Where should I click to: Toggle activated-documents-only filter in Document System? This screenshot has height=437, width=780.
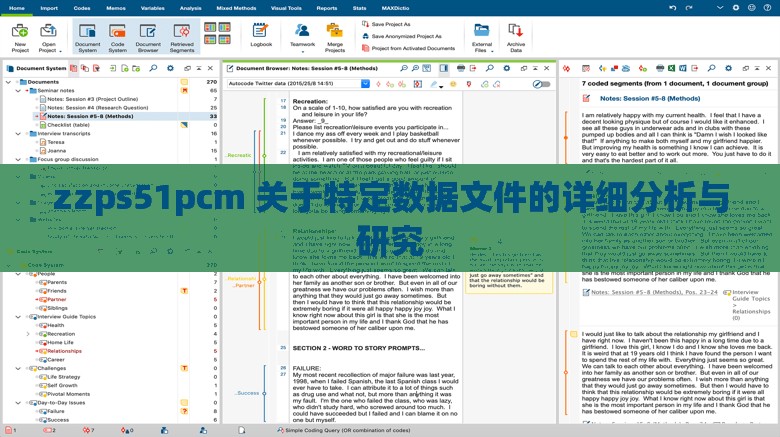tap(73, 68)
